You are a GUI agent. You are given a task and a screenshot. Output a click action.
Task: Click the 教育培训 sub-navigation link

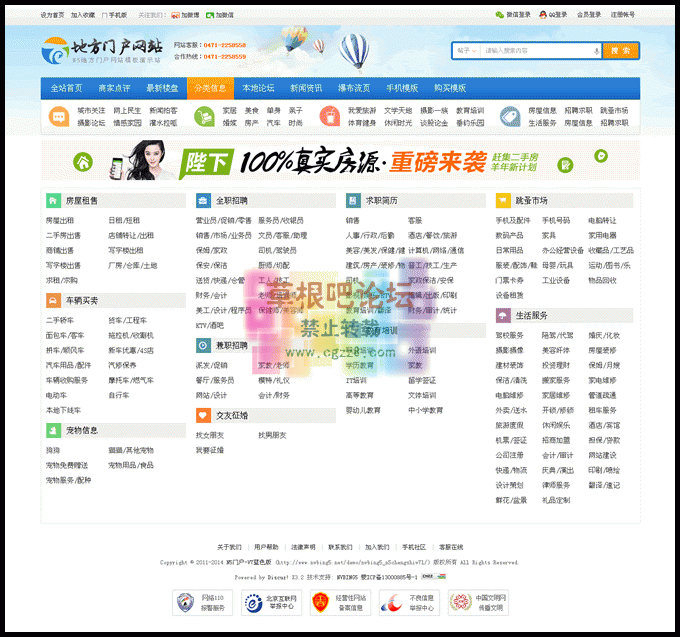pos(470,111)
